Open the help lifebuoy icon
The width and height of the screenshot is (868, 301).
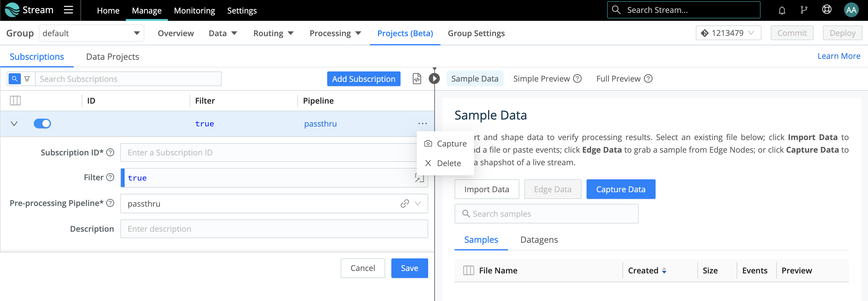pos(827,10)
